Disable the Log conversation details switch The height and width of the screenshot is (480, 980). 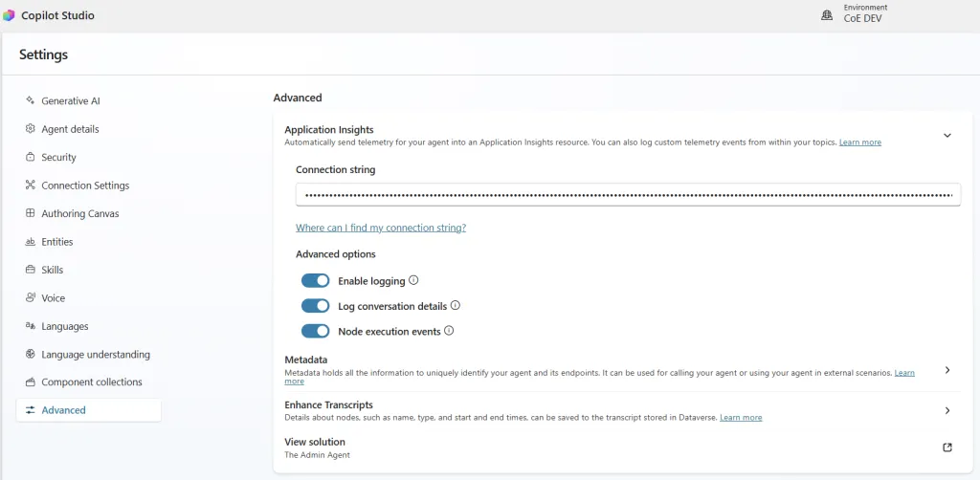[315, 306]
